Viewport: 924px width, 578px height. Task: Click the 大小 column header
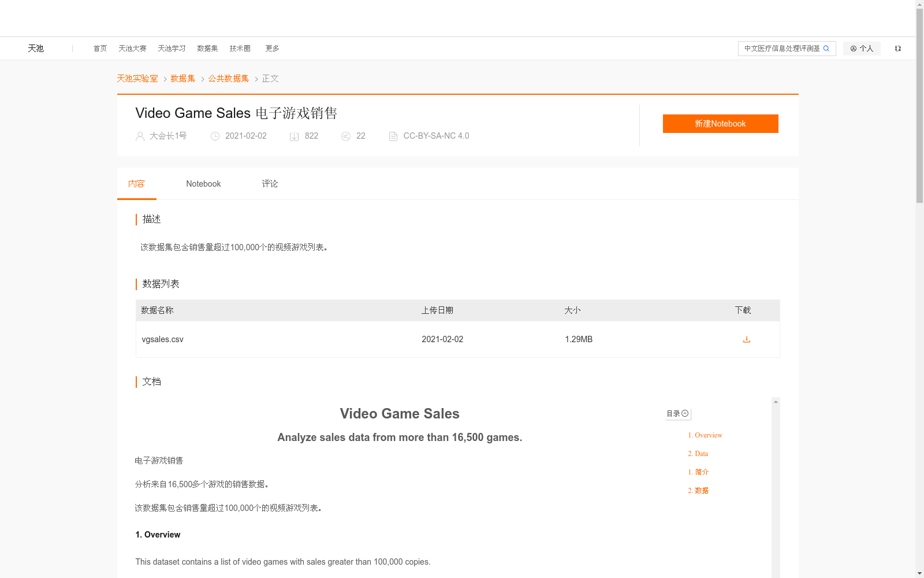pos(572,310)
